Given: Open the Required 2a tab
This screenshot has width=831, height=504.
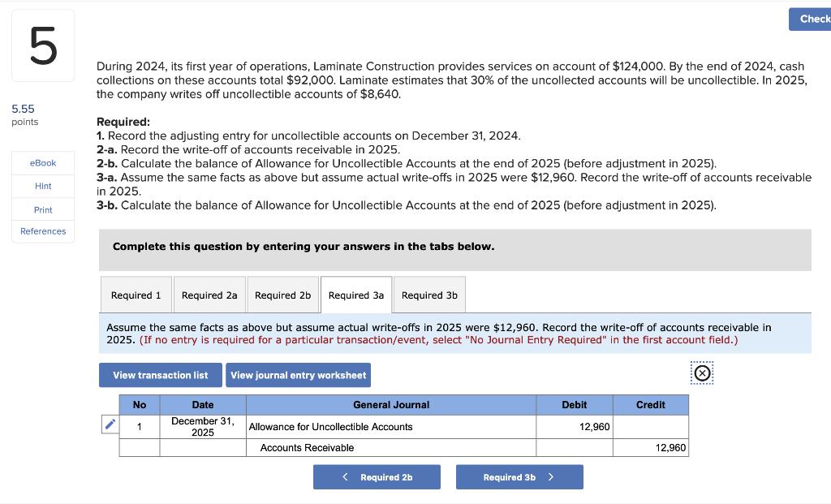Looking at the screenshot, I should click(x=209, y=295).
